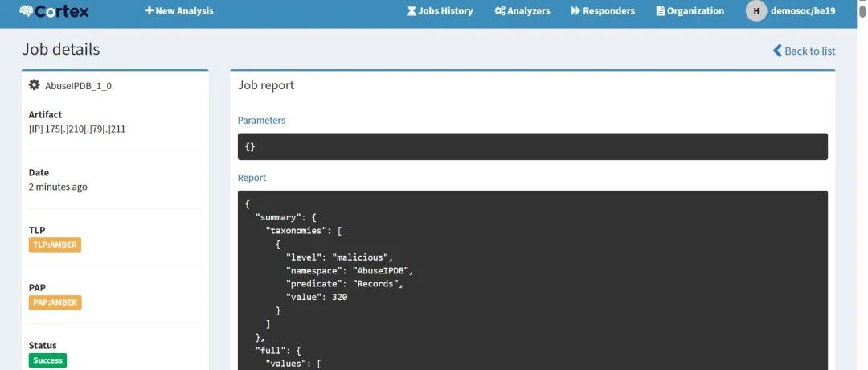Click the "predicate": "Records" line
The width and height of the screenshot is (868, 370).
344,284
